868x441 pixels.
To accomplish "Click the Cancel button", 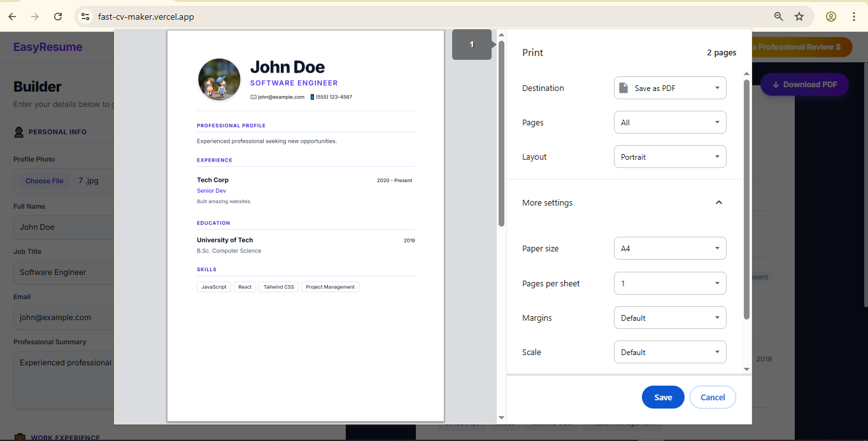I will [x=712, y=396].
